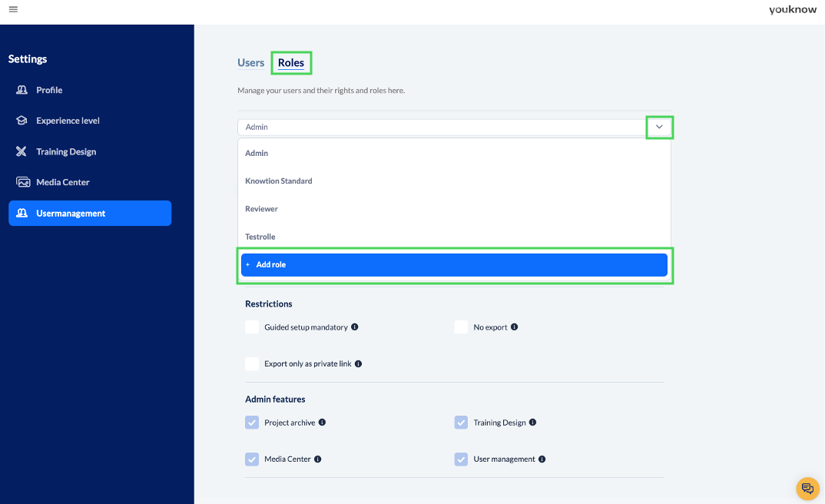Click the Usermanagement users icon
The image size is (825, 504).
click(x=22, y=213)
